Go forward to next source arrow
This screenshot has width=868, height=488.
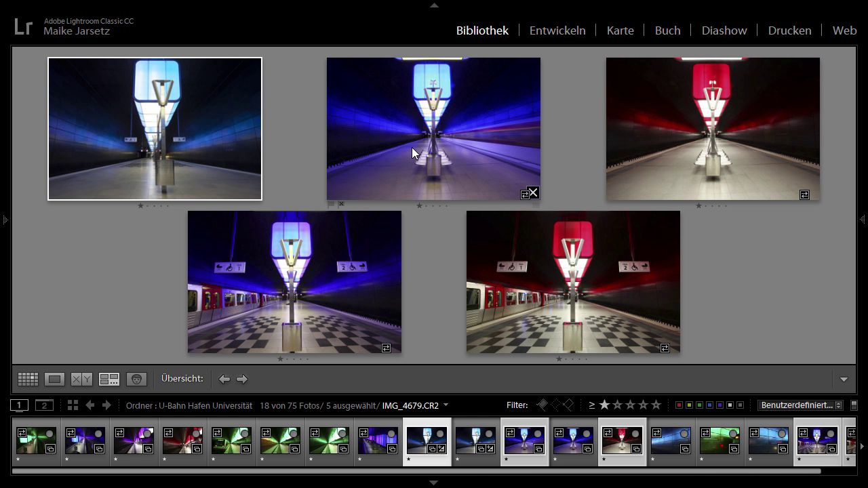[106, 405]
